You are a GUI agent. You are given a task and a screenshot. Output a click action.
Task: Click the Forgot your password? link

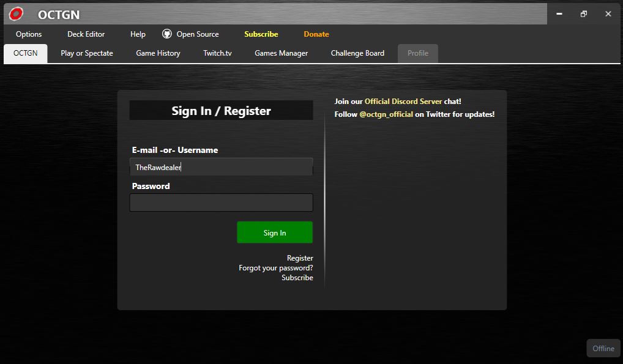pyautogui.click(x=276, y=268)
